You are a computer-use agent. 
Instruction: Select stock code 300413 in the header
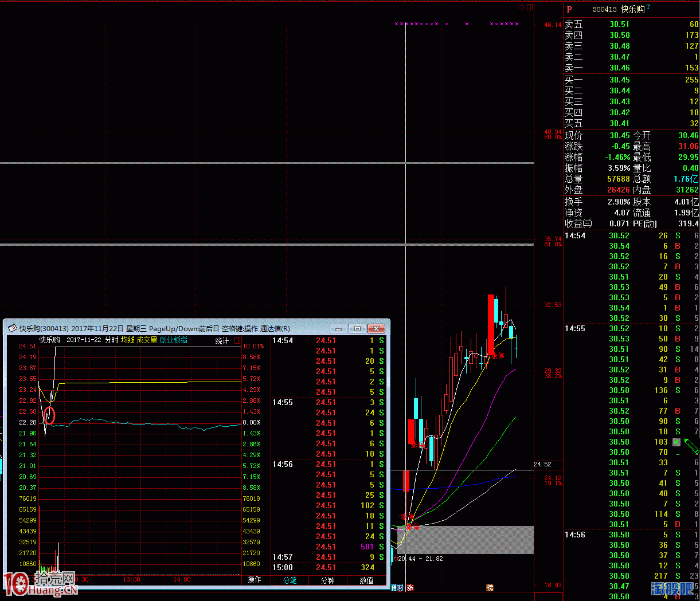[605, 10]
